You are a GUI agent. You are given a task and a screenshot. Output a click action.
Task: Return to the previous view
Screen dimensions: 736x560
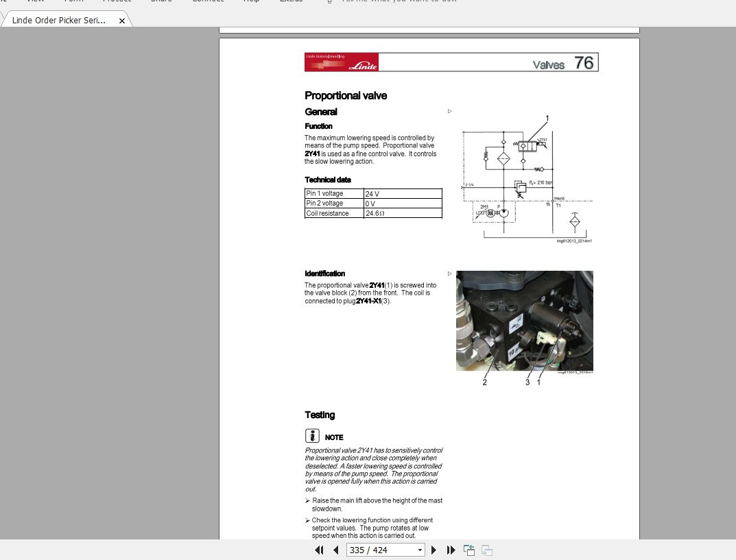469,550
